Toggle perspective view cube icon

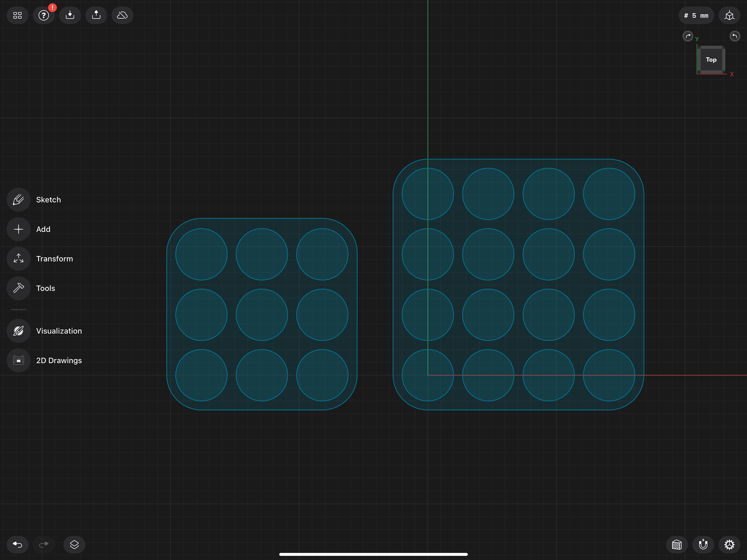pos(729,16)
